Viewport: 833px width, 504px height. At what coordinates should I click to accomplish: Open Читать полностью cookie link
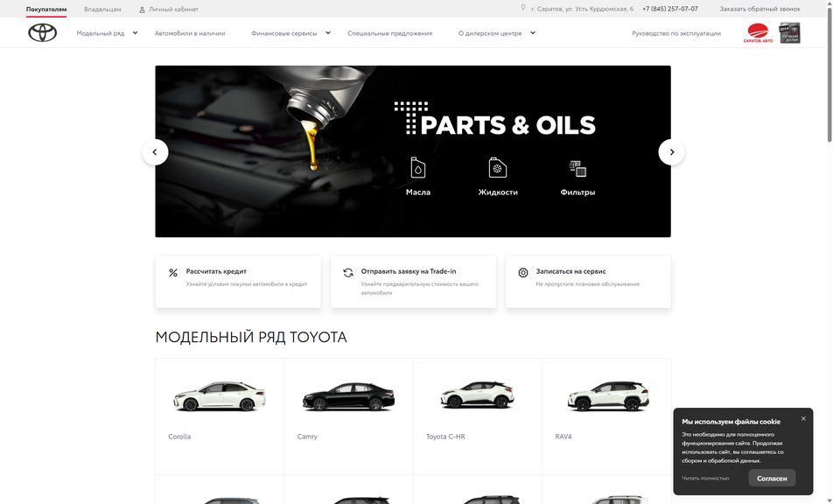click(x=705, y=478)
